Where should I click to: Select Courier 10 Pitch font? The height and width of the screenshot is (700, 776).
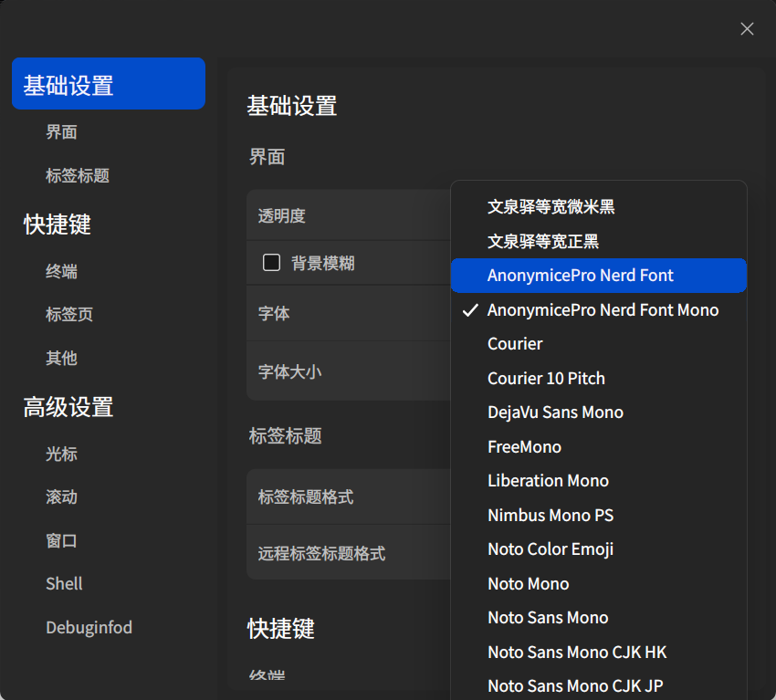pos(598,379)
